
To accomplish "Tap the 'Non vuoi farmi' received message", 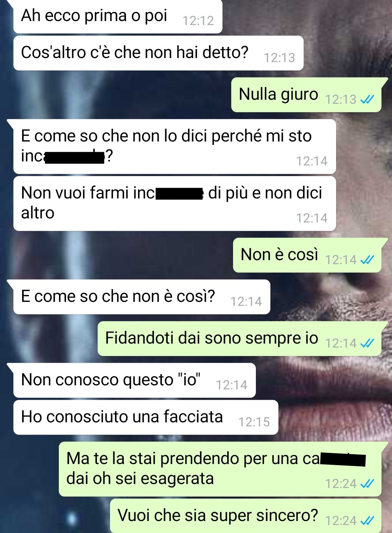I will pos(175,204).
